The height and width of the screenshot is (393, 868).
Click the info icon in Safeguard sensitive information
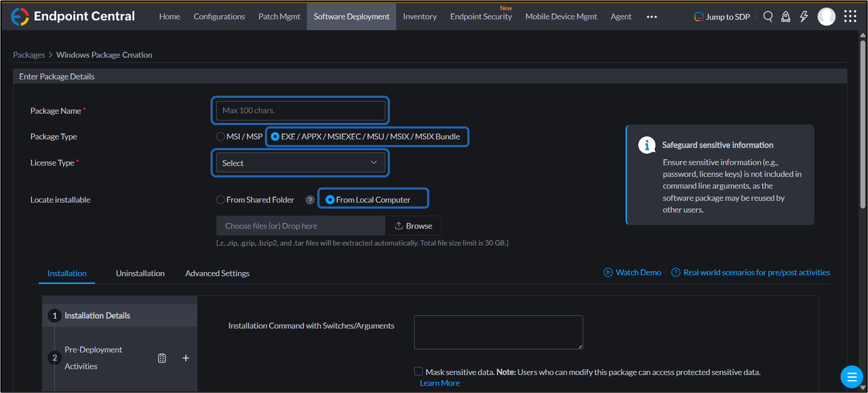647,145
